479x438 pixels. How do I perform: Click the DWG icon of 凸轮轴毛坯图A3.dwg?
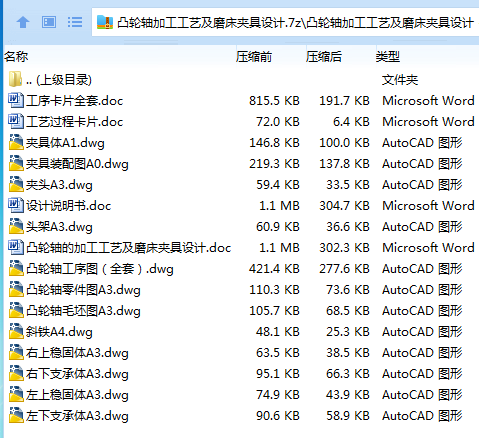pos(16,310)
